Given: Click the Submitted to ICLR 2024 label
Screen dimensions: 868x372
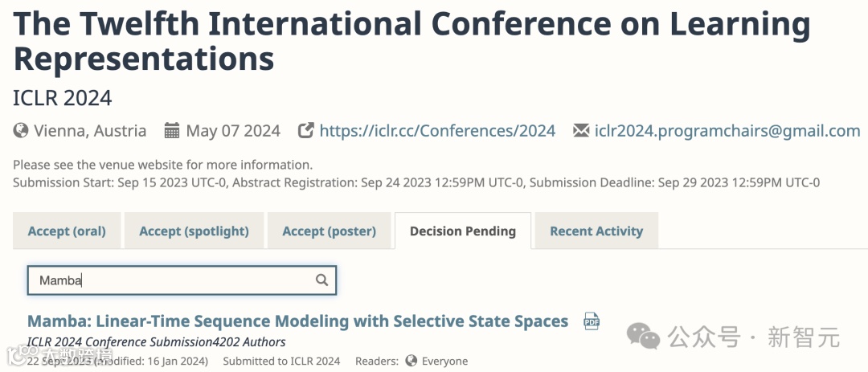Looking at the screenshot, I should 281,361.
